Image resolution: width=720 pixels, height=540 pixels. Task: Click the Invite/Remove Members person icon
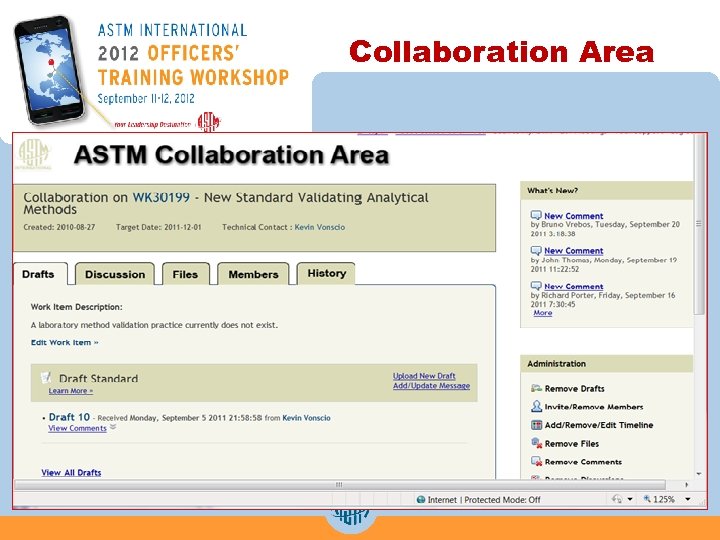pyautogui.click(x=536, y=406)
